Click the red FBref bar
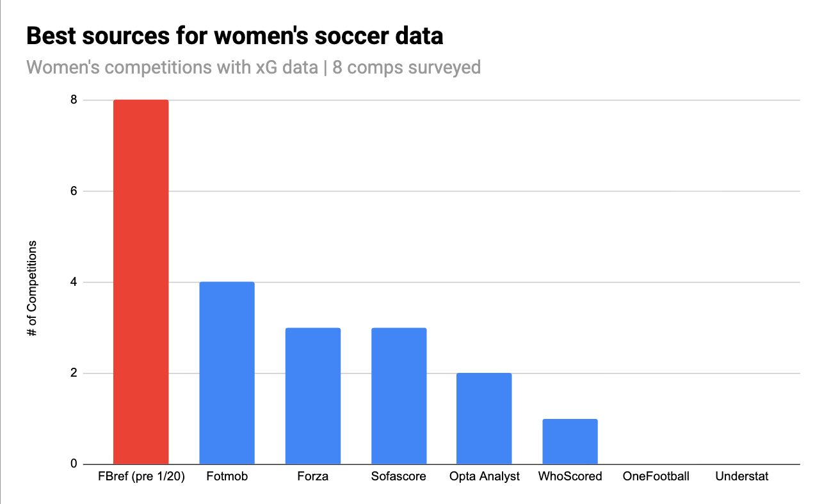This screenshot has height=504, width=822. pyautogui.click(x=141, y=281)
